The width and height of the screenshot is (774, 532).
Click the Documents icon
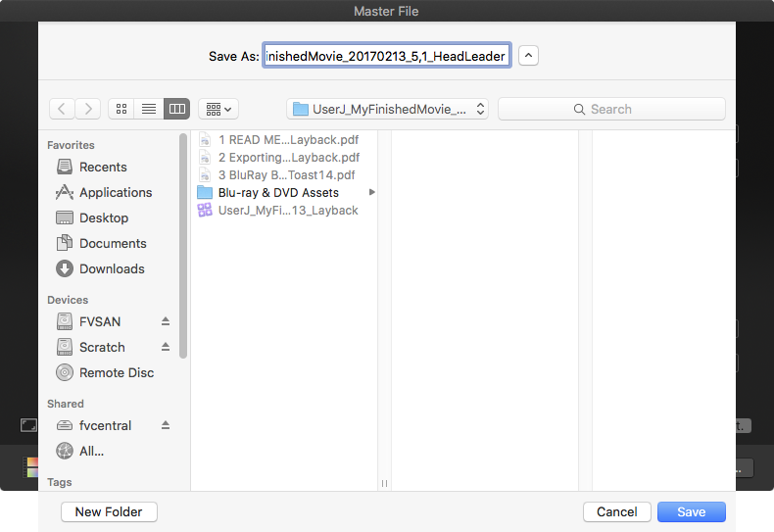(64, 243)
